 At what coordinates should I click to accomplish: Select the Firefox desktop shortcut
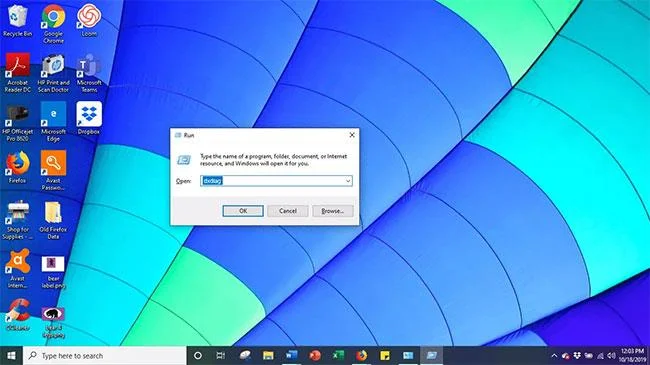pyautogui.click(x=17, y=167)
